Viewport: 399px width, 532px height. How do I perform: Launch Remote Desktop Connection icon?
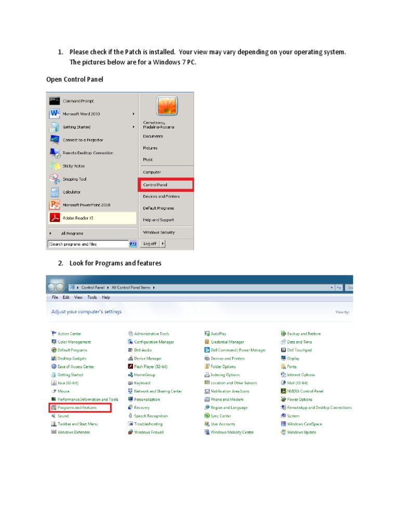click(55, 153)
